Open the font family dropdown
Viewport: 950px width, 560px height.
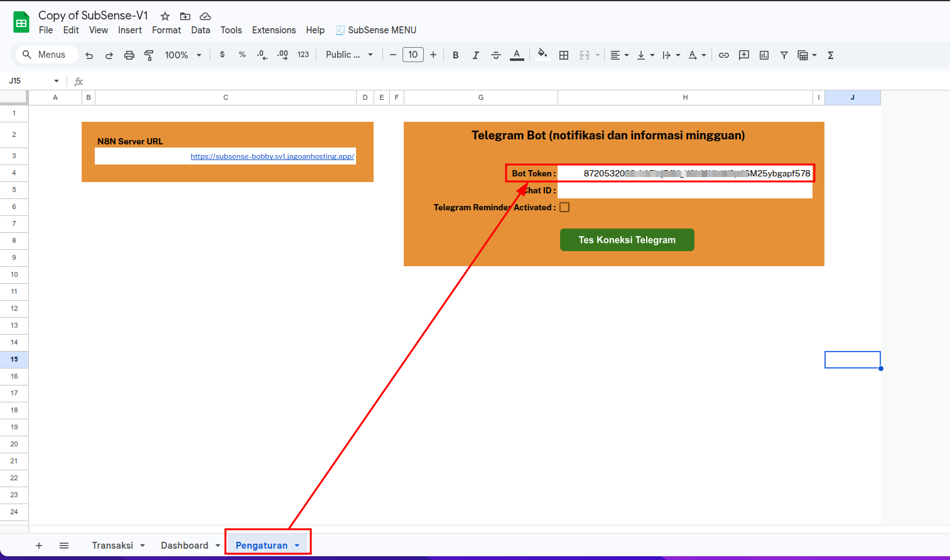click(x=349, y=55)
